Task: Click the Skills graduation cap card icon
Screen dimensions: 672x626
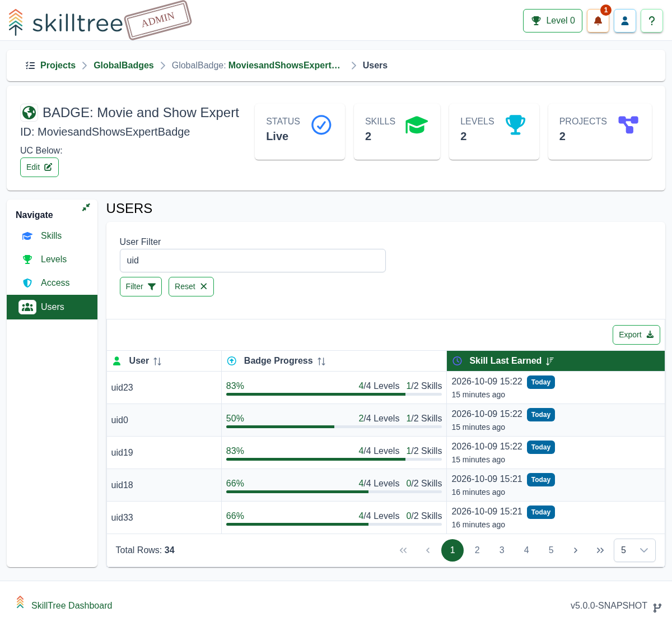Action: (417, 125)
